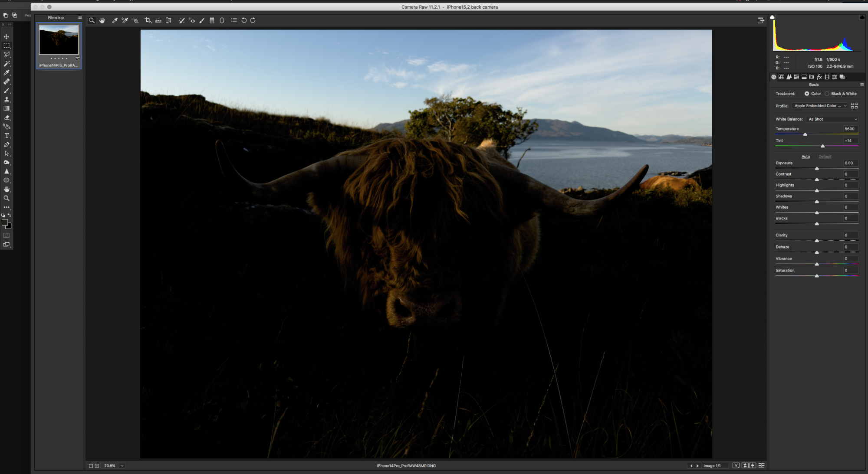
Task: Select the Spot Removal tool
Action: point(181,20)
